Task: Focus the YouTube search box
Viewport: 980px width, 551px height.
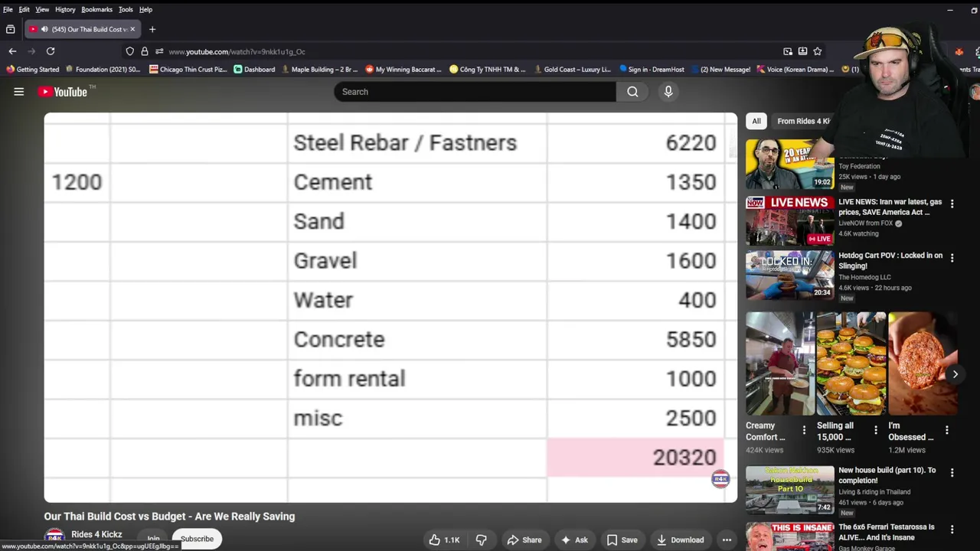Action: [x=475, y=92]
